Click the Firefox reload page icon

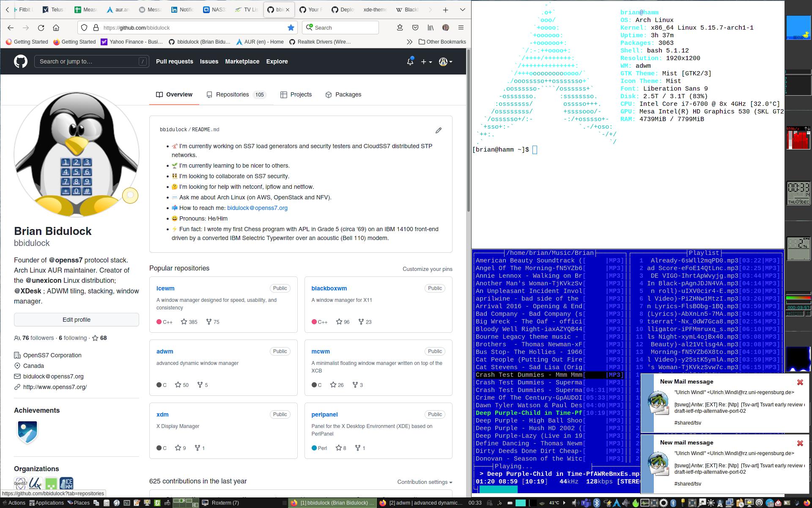(41, 28)
